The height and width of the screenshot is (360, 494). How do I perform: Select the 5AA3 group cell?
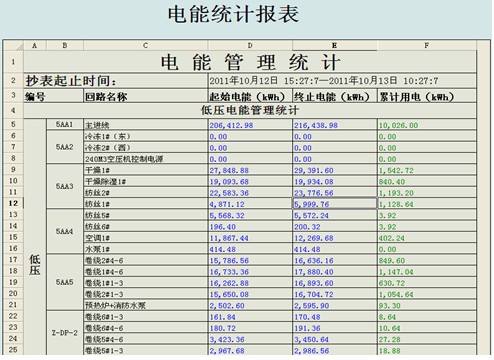pos(65,186)
